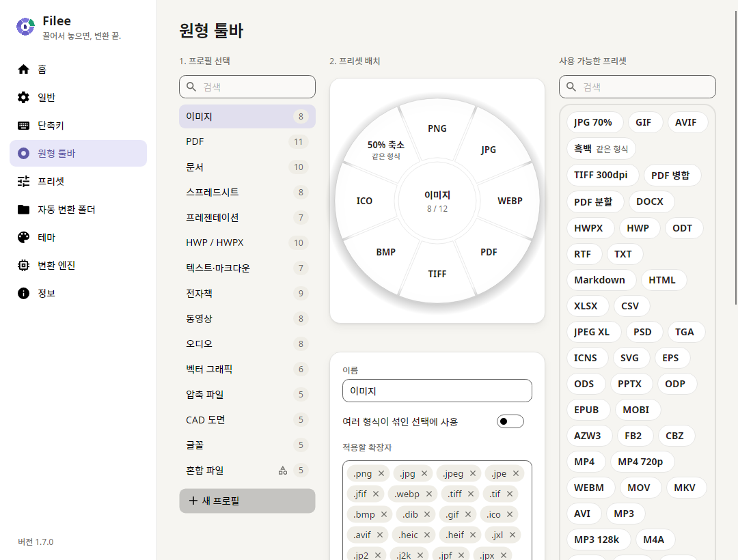The width and height of the screenshot is (738, 560).
Task: Open 단축키 settings page
Action: [78, 126]
